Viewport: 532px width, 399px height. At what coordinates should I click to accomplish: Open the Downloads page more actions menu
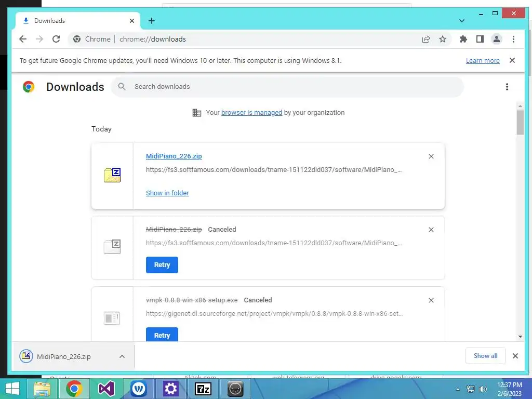[x=507, y=87]
